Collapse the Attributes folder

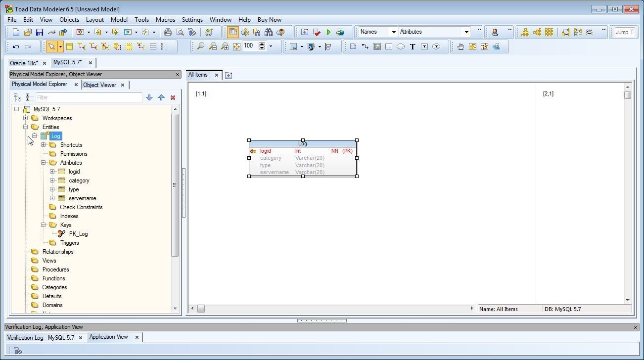[x=44, y=163]
